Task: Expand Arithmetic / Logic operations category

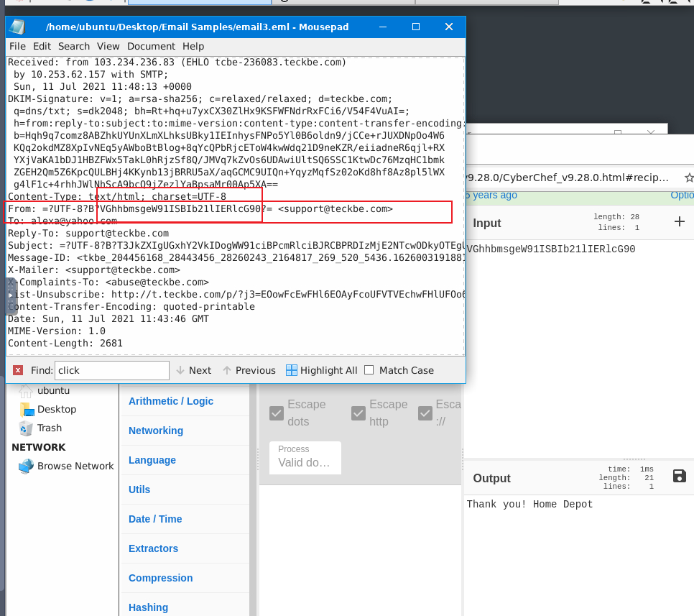Action: point(171,401)
